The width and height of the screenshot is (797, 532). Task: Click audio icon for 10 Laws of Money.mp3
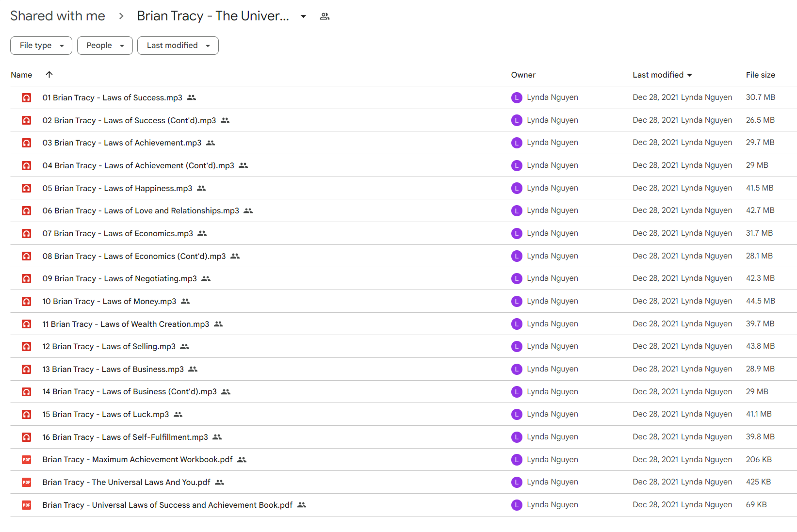click(27, 301)
